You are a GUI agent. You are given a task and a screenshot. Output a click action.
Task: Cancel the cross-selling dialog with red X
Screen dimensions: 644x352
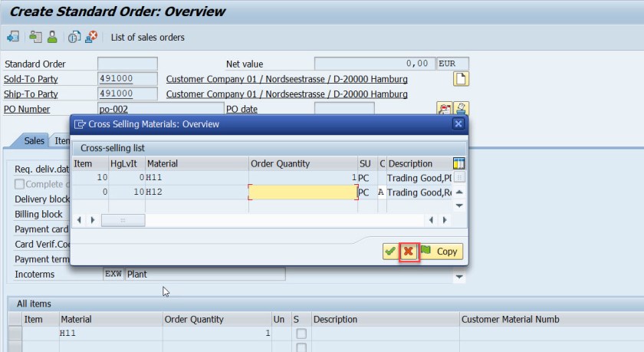pos(409,251)
